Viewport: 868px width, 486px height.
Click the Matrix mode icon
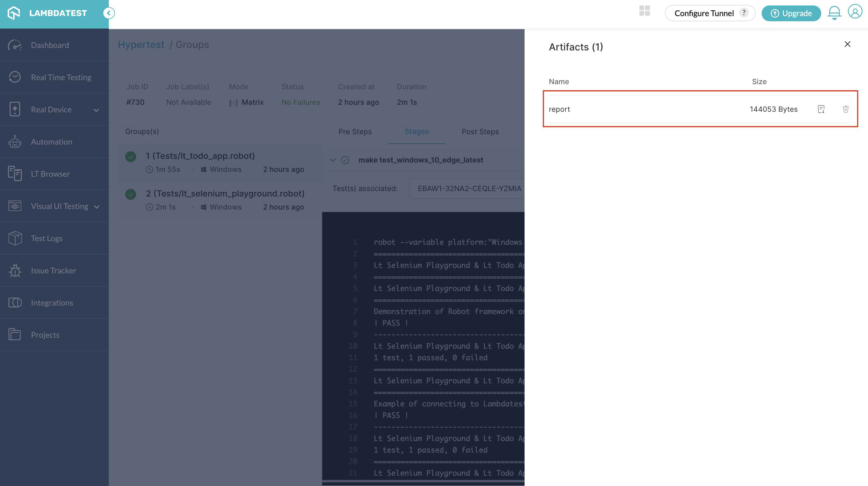233,103
